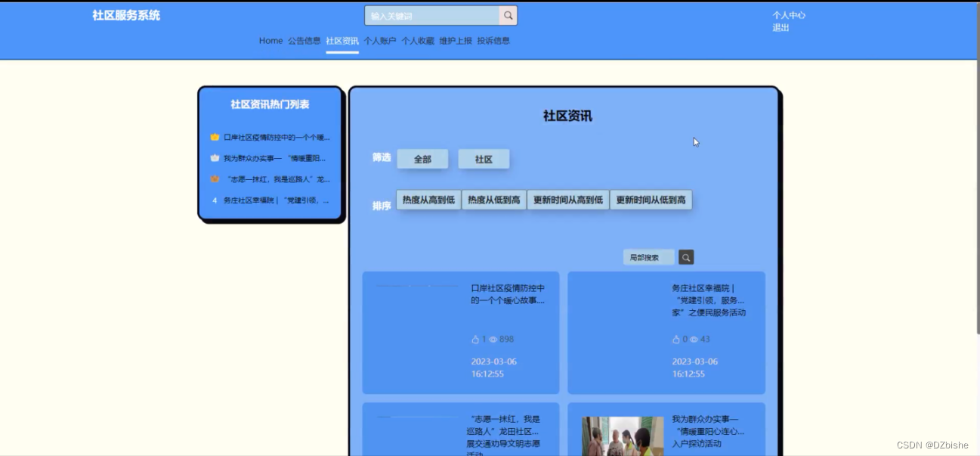Click silver crown icon beside 我为群众办实事
The width and height of the screenshot is (980, 456).
pos(215,158)
